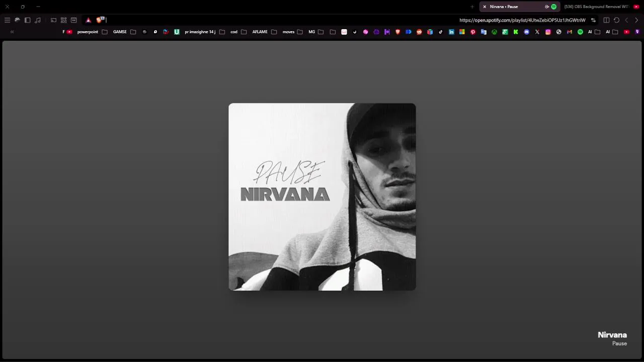The height and width of the screenshot is (362, 644).
Task: Open the Spotify bookmark in bookmarks bar
Action: pos(580,32)
